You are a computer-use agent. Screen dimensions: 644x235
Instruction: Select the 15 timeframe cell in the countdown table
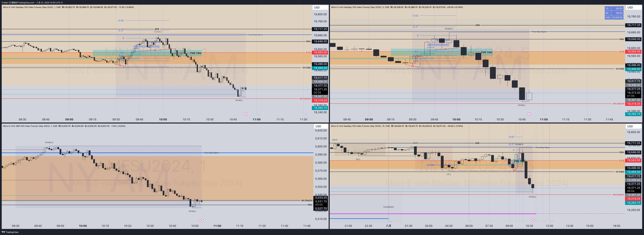[x=608, y=8]
